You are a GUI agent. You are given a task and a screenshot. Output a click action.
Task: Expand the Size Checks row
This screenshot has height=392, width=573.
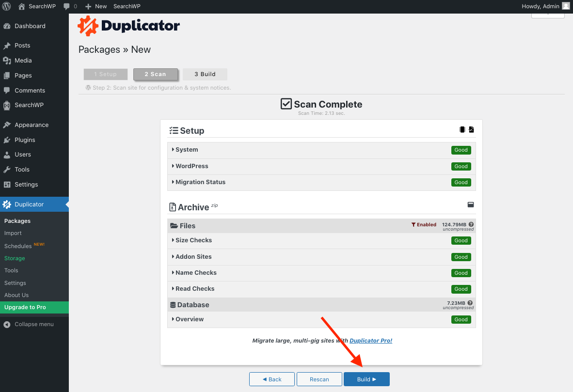tap(193, 240)
